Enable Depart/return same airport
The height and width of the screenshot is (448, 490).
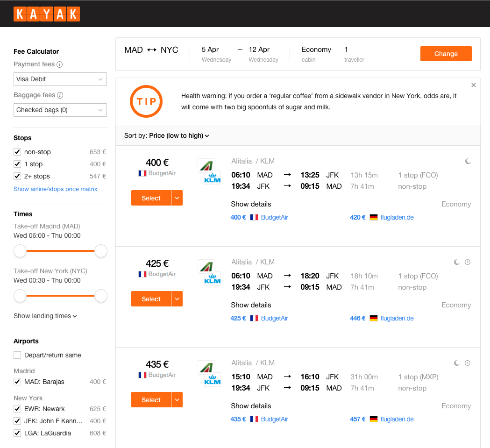[17, 355]
